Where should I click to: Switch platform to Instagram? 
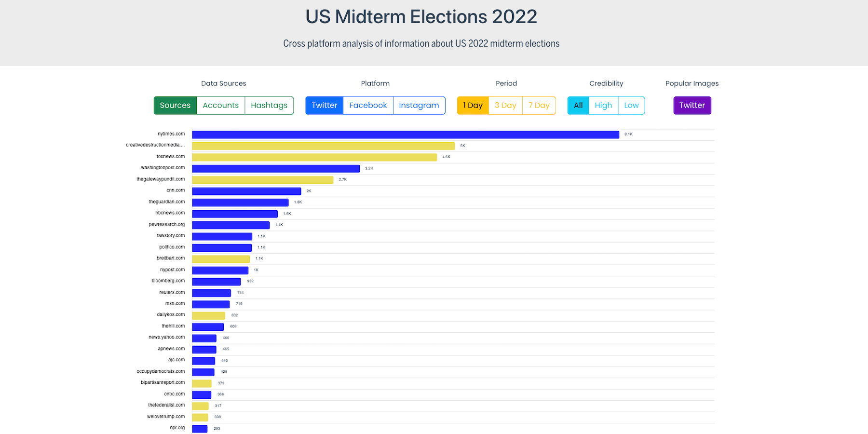(419, 105)
